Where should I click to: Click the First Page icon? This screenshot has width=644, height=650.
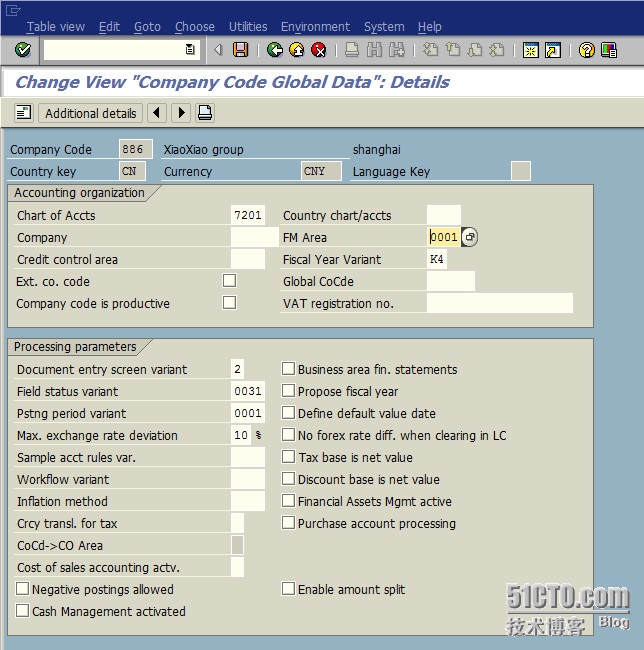[x=430, y=50]
